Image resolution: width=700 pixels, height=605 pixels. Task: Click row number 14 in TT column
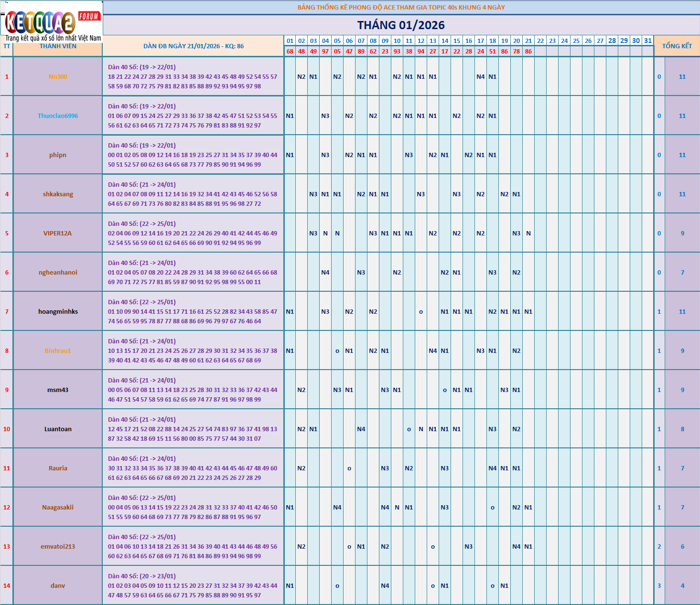[x=7, y=586]
